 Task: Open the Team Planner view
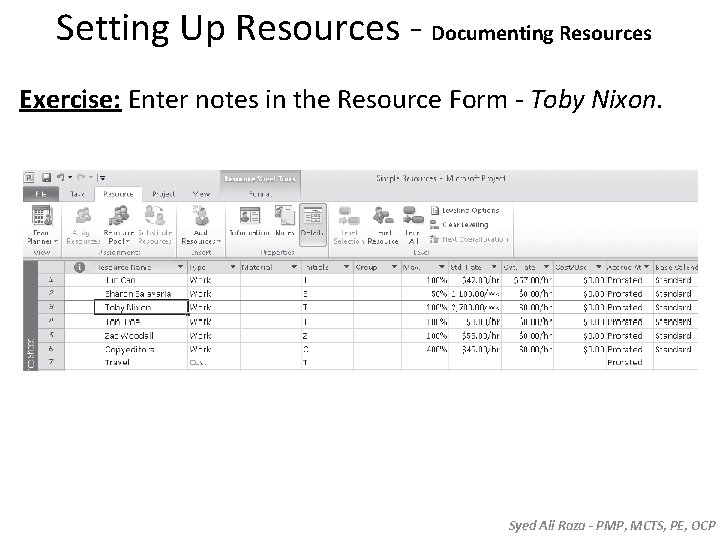(42, 225)
